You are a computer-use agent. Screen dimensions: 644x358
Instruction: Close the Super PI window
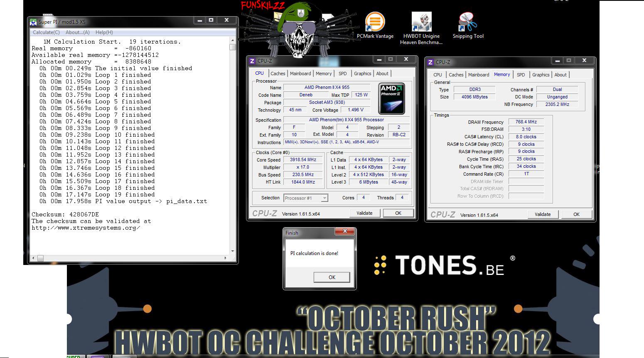pos(226,20)
